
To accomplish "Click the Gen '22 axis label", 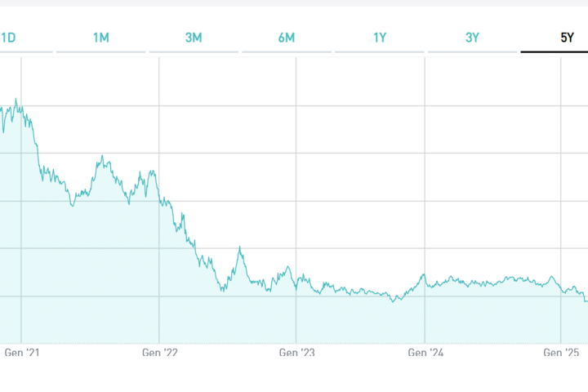I will coord(159,353).
